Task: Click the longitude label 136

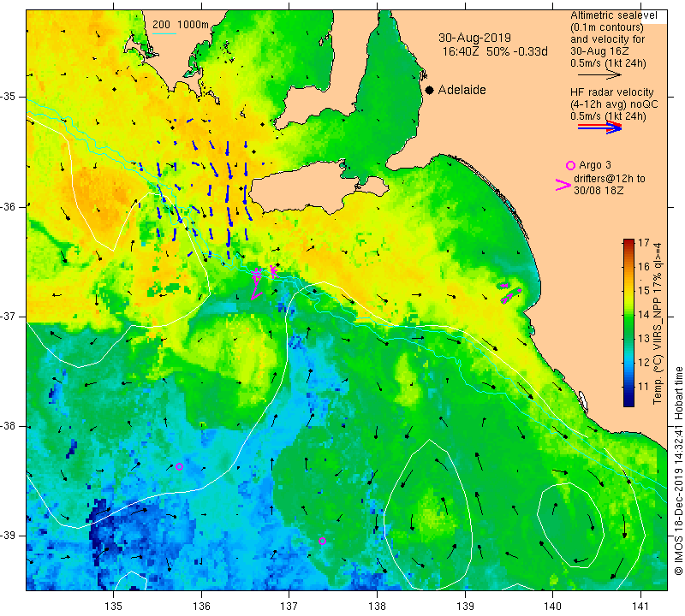Action: tap(201, 607)
